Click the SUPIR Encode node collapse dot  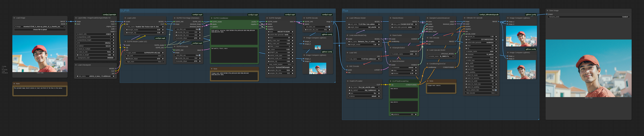pos(175,46)
